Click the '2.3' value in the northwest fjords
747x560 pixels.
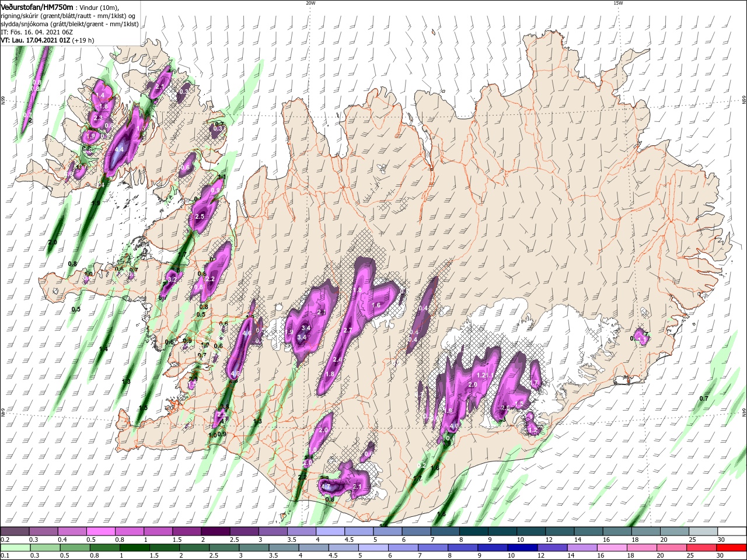(98, 118)
